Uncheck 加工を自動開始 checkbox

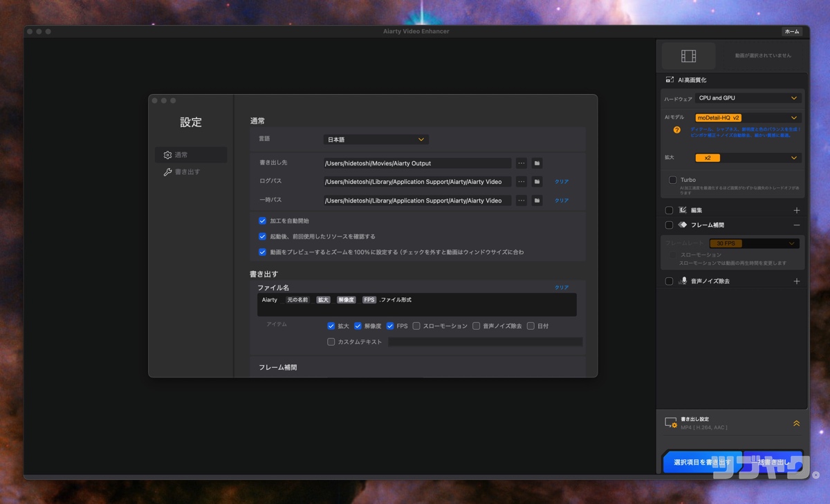pos(263,221)
